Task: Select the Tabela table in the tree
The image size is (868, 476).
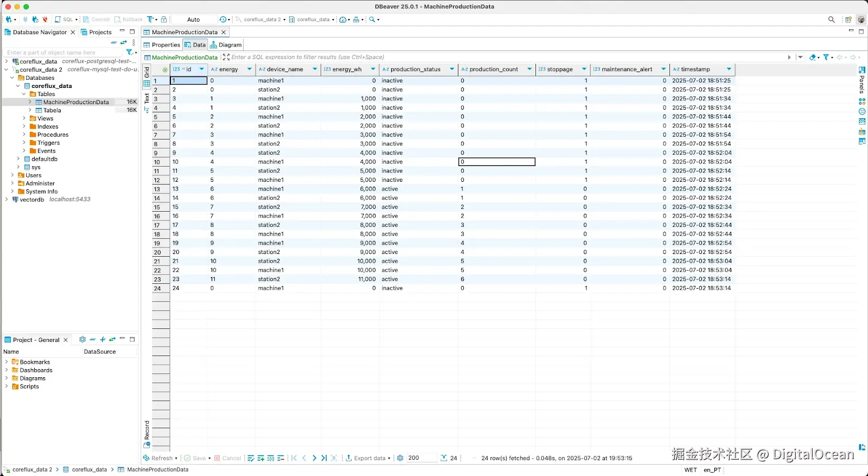Action: [x=52, y=110]
